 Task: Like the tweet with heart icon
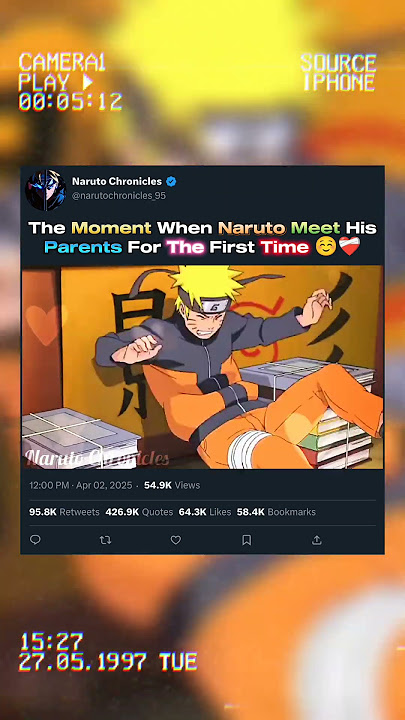click(176, 540)
